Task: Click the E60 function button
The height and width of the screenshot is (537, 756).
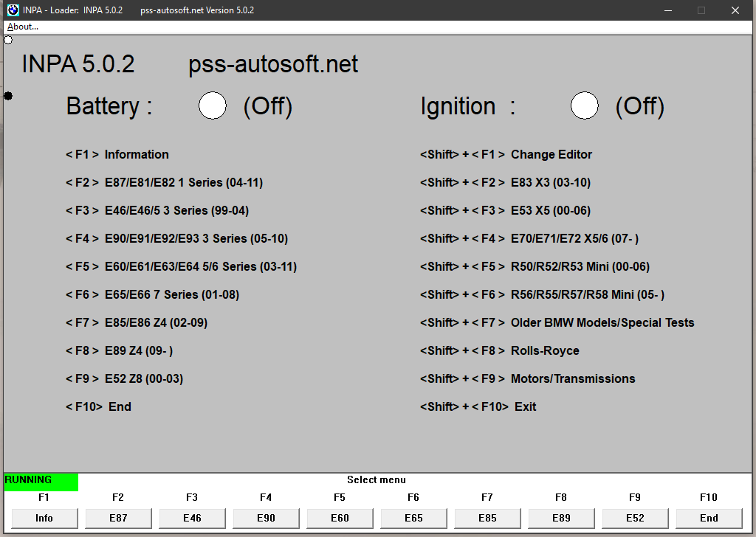Action: (340, 519)
